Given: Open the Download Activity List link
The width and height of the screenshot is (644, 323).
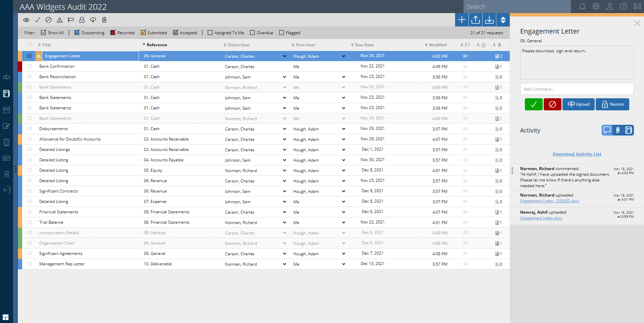Looking at the screenshot, I should pos(577,154).
